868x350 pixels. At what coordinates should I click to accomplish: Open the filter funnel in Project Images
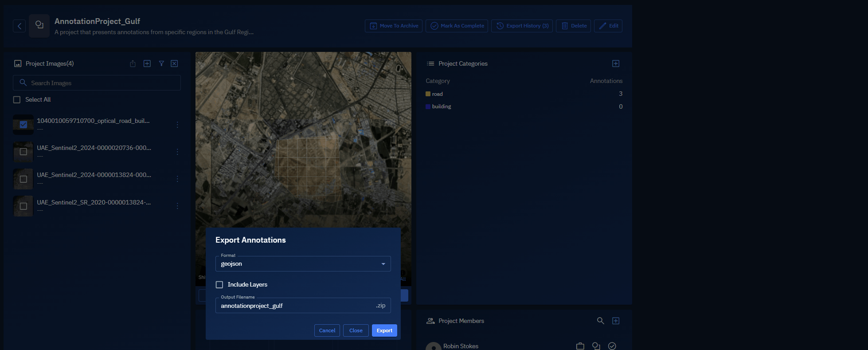pos(161,64)
